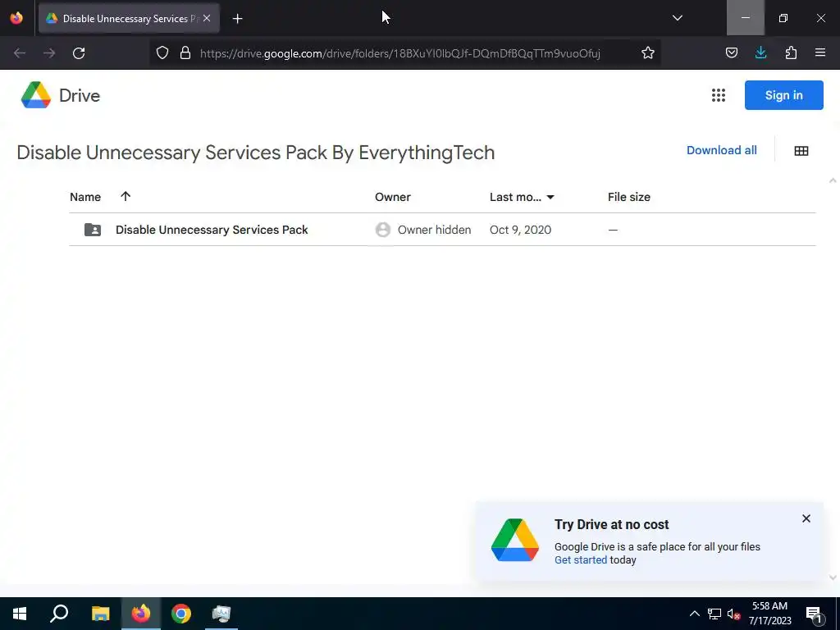Click the Firefox logo icon in title bar
The width and height of the screenshot is (840, 630).
point(16,18)
